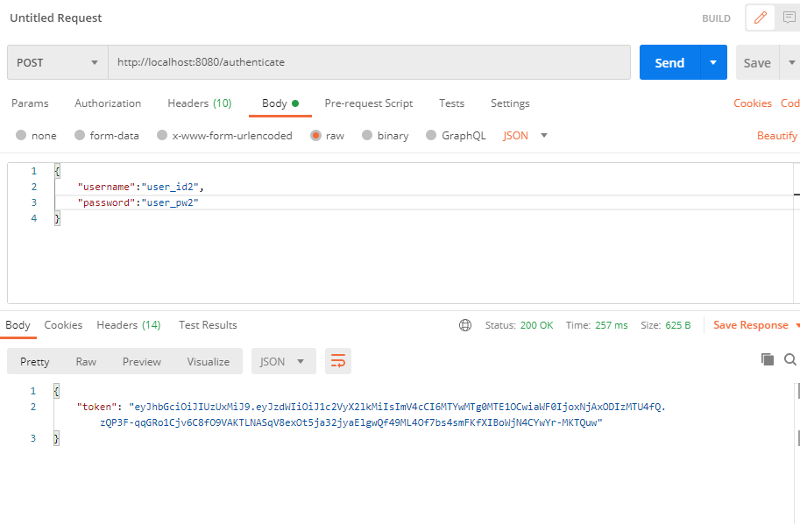The width and height of the screenshot is (800, 532).
Task: Select the binary body radio option
Action: [367, 135]
